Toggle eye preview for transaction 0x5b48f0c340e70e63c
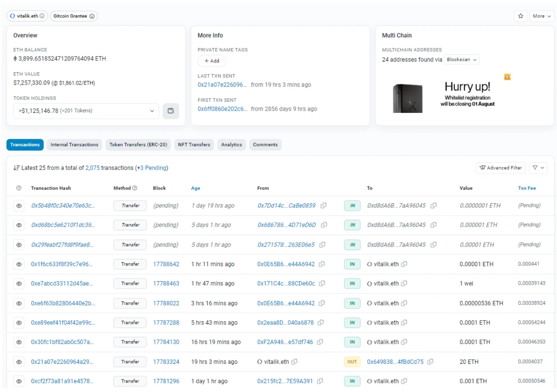Screen dimensions: 557x392 point(19,206)
